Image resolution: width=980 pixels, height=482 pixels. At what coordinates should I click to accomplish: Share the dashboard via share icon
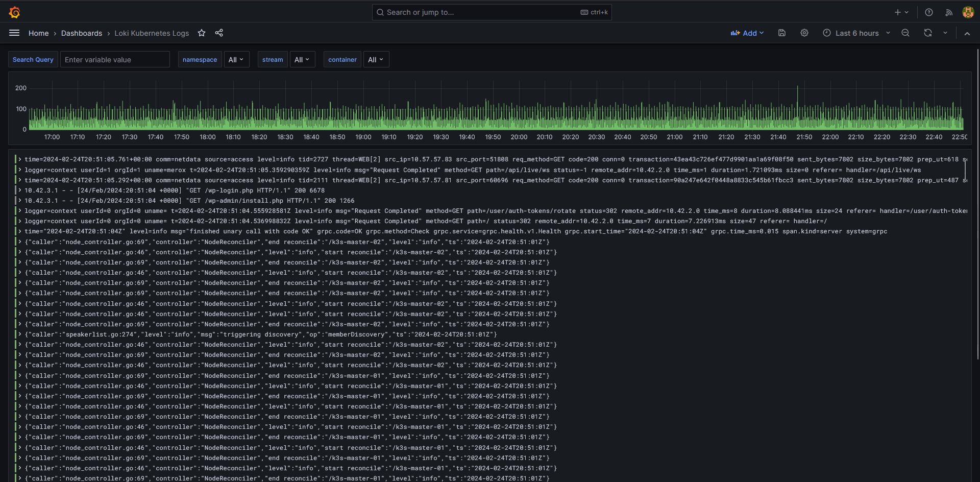click(x=219, y=33)
